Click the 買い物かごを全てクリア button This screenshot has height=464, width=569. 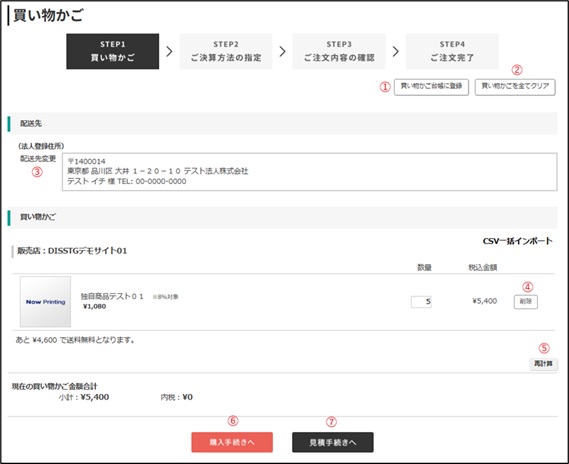point(515,87)
